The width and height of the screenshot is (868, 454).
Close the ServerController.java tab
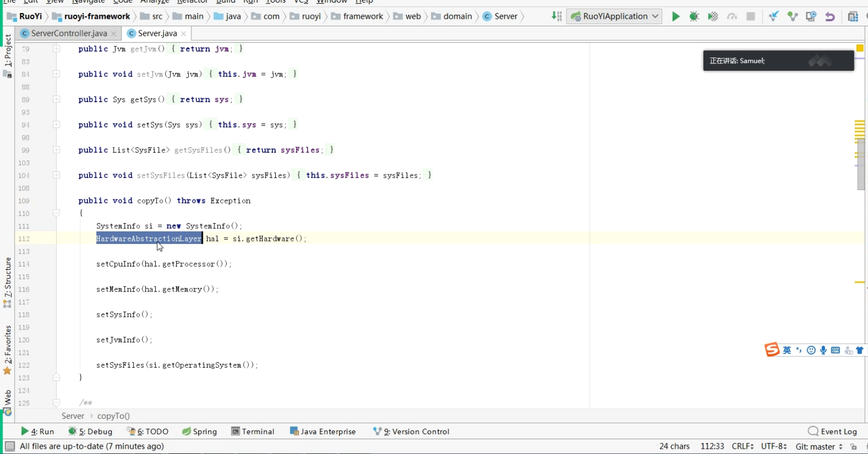pyautogui.click(x=114, y=34)
